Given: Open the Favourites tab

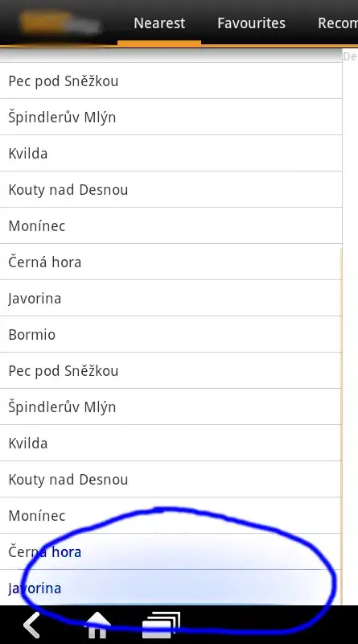Looking at the screenshot, I should pos(251,23).
